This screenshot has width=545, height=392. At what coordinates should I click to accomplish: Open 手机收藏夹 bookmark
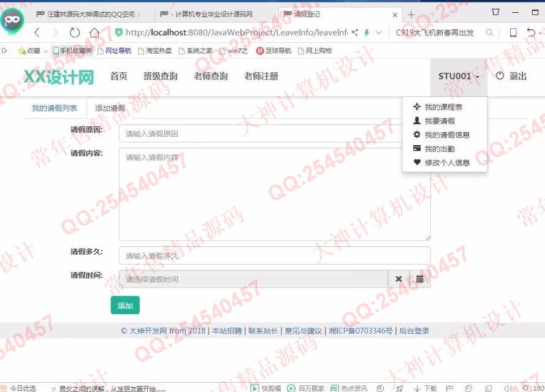pos(72,51)
